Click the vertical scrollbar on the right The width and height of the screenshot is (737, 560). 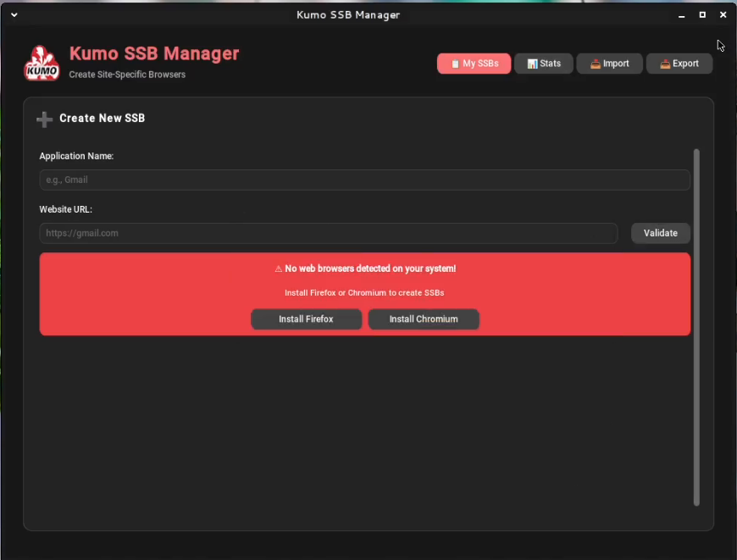696,327
